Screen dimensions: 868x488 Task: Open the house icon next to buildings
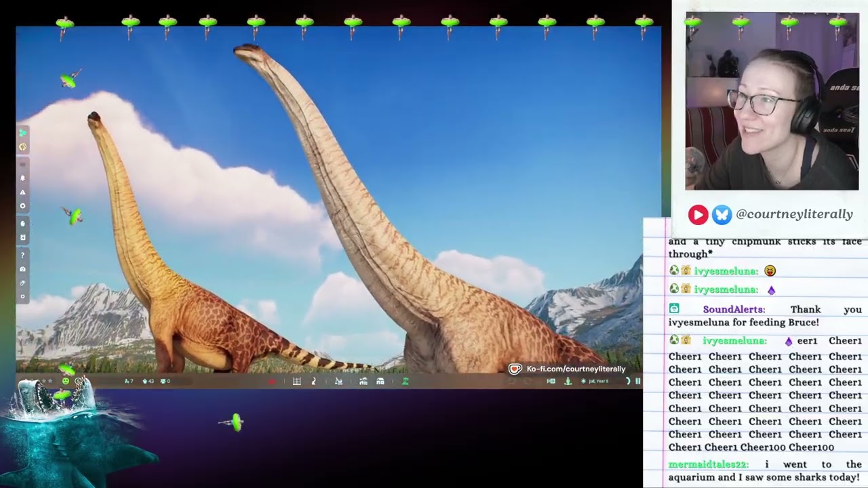point(380,381)
